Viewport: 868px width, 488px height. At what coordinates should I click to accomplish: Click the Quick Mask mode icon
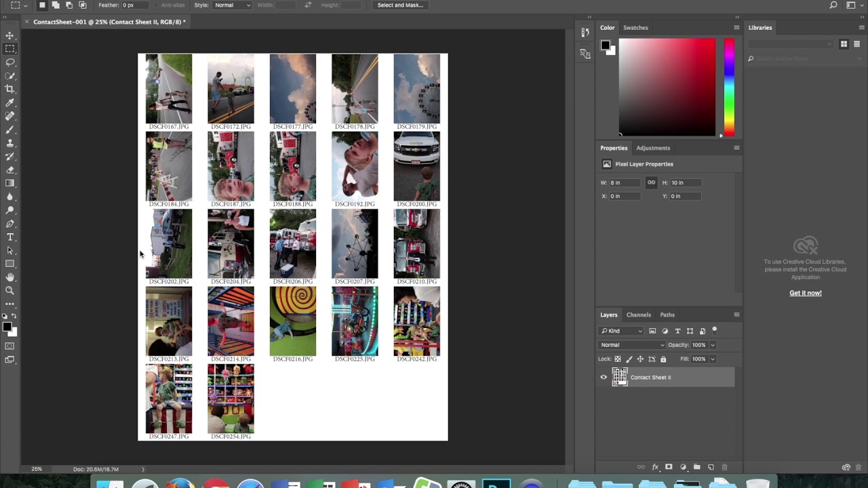point(9,346)
